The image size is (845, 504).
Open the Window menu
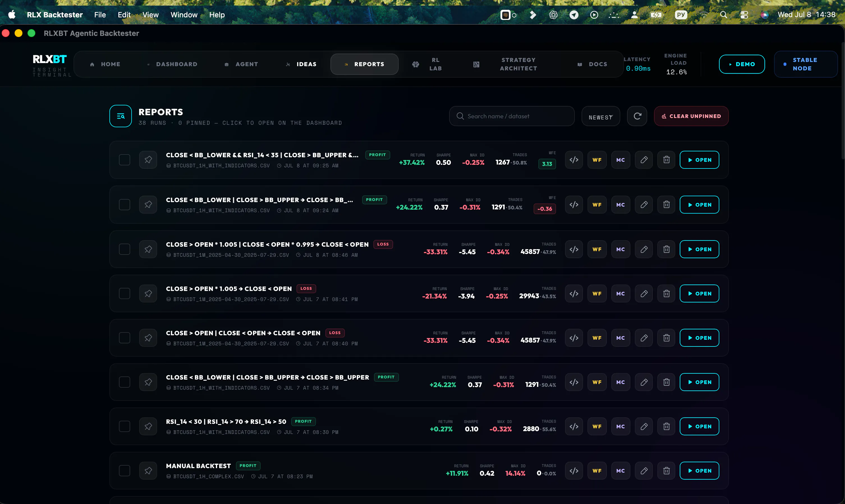click(184, 15)
